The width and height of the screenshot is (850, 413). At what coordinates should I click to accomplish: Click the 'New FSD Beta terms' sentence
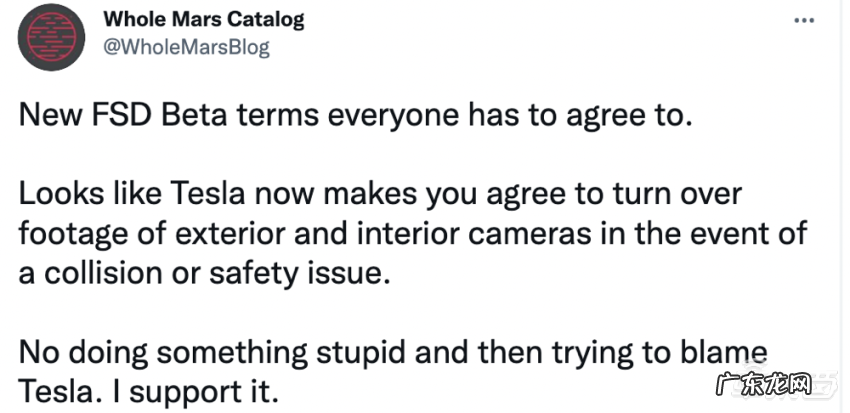[x=354, y=118]
